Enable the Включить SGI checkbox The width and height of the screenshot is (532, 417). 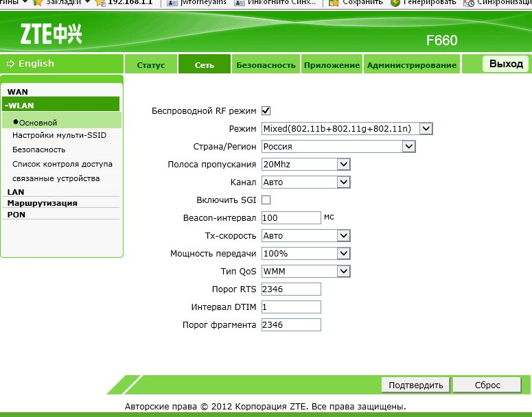266,200
